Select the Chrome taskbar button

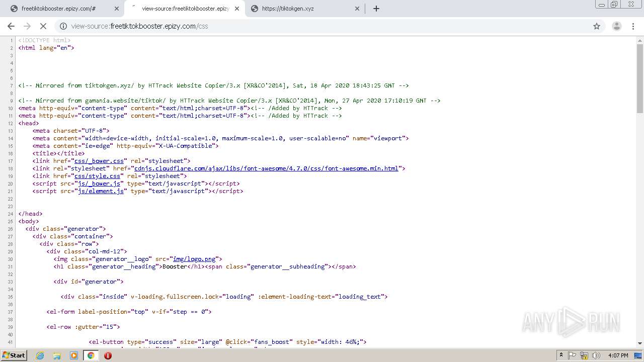(x=91, y=355)
